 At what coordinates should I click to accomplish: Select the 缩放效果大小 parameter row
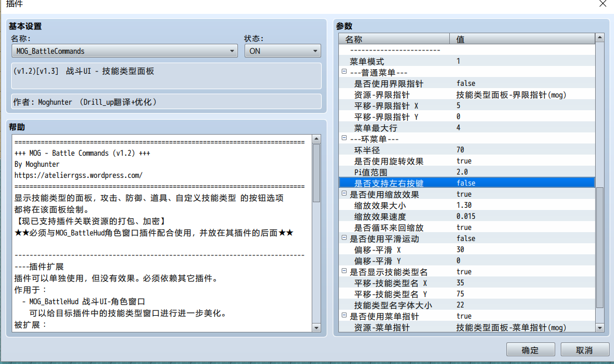(467, 205)
